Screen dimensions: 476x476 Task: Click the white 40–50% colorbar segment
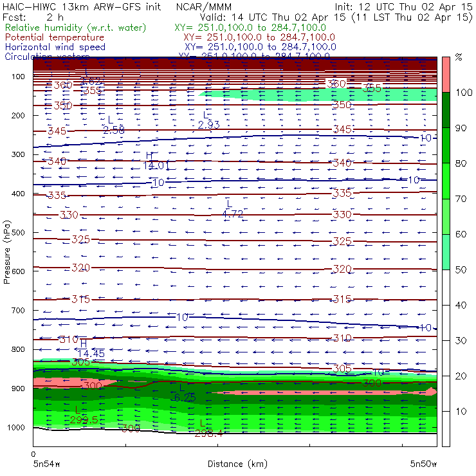pos(446,288)
